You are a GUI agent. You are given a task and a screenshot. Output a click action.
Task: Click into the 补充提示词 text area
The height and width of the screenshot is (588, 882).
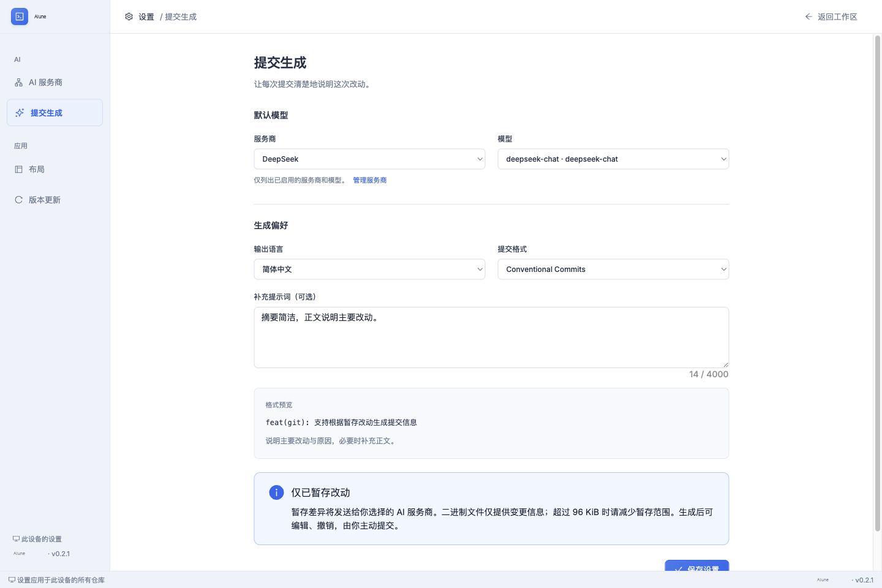click(x=491, y=337)
